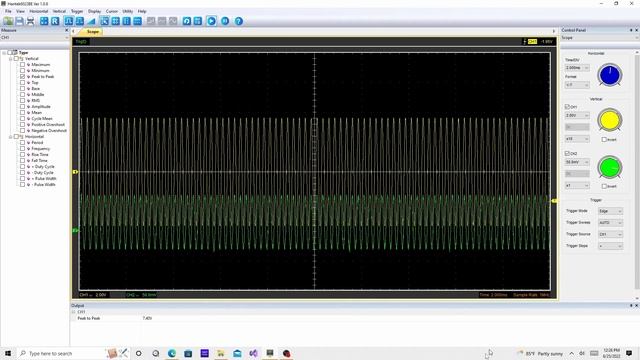The height and width of the screenshot is (360, 640).
Task: Open the Format dropdown in Horizontal section
Action: [577, 85]
